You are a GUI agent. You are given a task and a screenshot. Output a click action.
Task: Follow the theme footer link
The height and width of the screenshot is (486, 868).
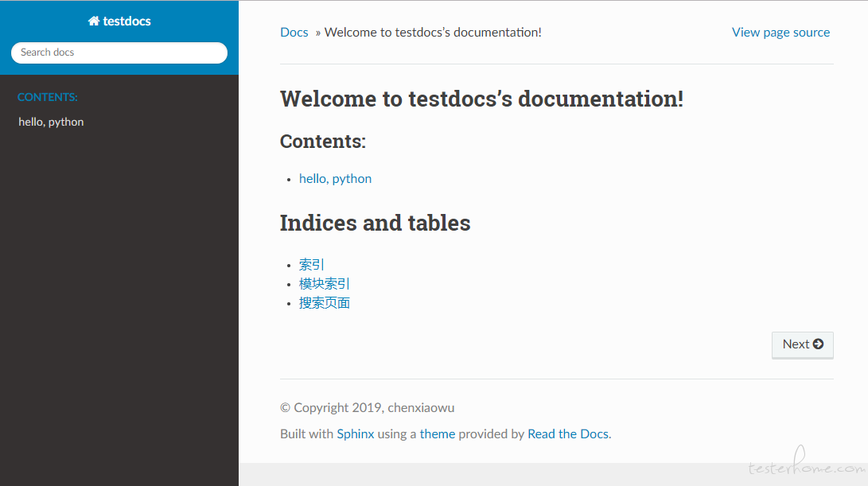point(438,434)
